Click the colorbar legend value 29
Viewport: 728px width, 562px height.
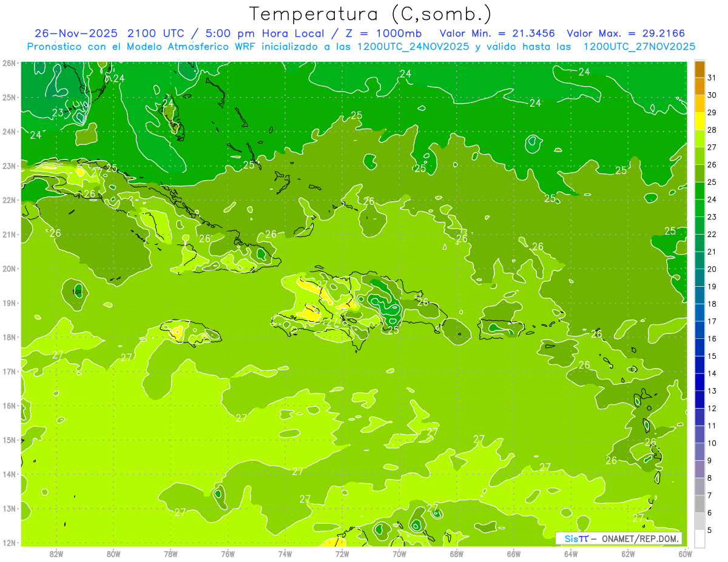click(x=712, y=112)
